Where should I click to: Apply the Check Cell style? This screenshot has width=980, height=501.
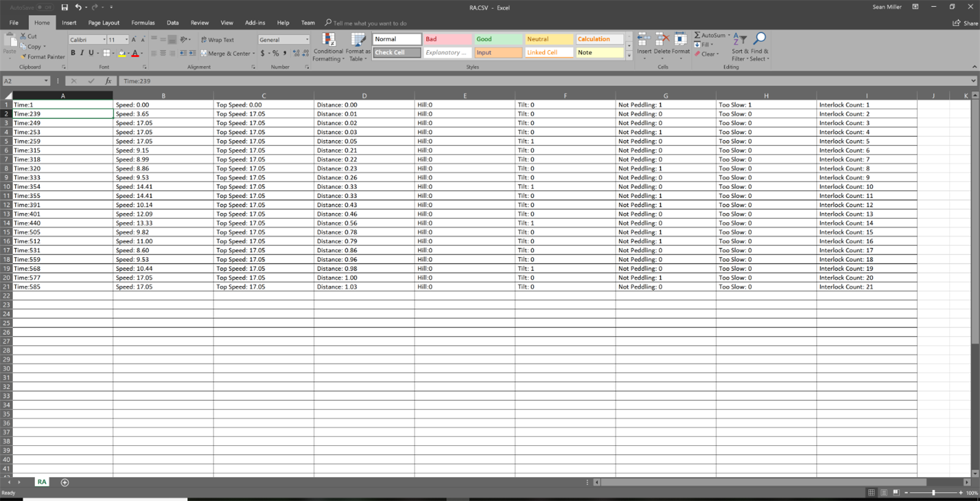coord(397,53)
